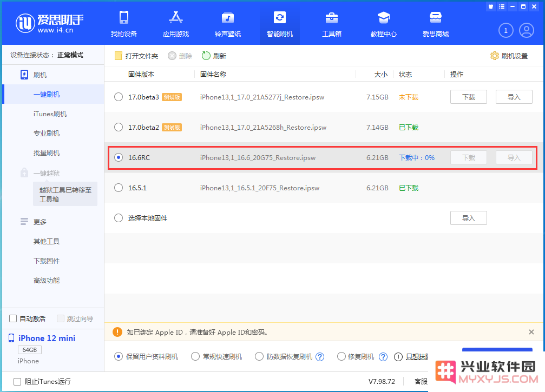This screenshot has height=392, width=545.
Task: Choose 保留用户资料刷机 option
Action: [119, 356]
